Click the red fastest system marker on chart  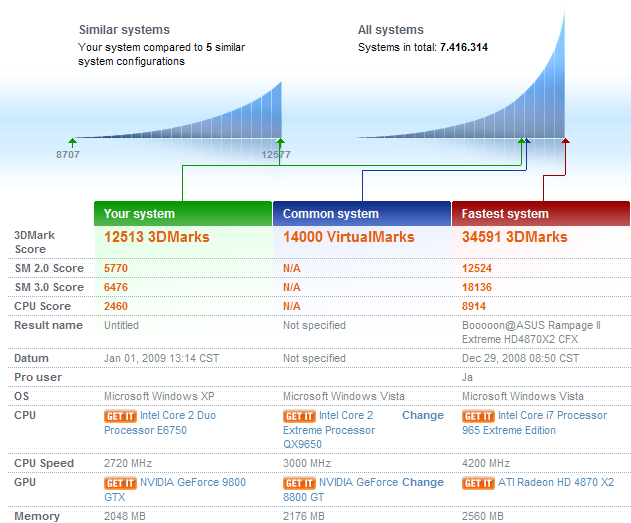tap(565, 141)
